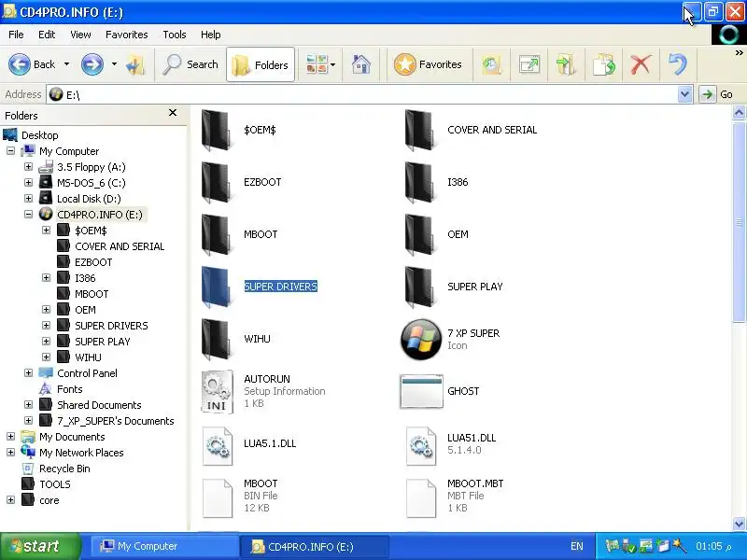Open the Forward history dropdown arrow
This screenshot has height=560, width=747.
114,64
